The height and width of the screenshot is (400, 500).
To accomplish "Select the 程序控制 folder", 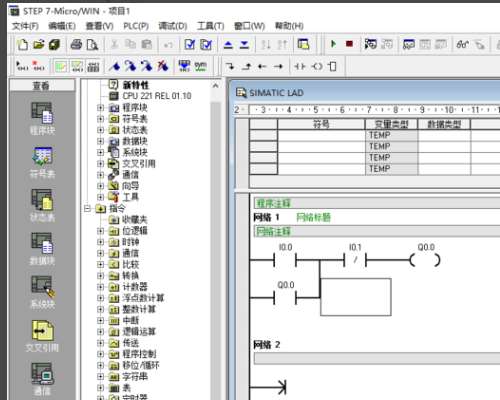I will (x=139, y=354).
